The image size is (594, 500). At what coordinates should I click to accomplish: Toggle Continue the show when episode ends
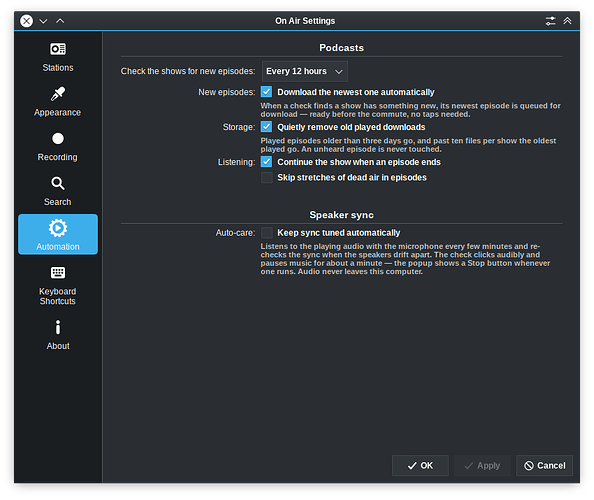pos(267,162)
